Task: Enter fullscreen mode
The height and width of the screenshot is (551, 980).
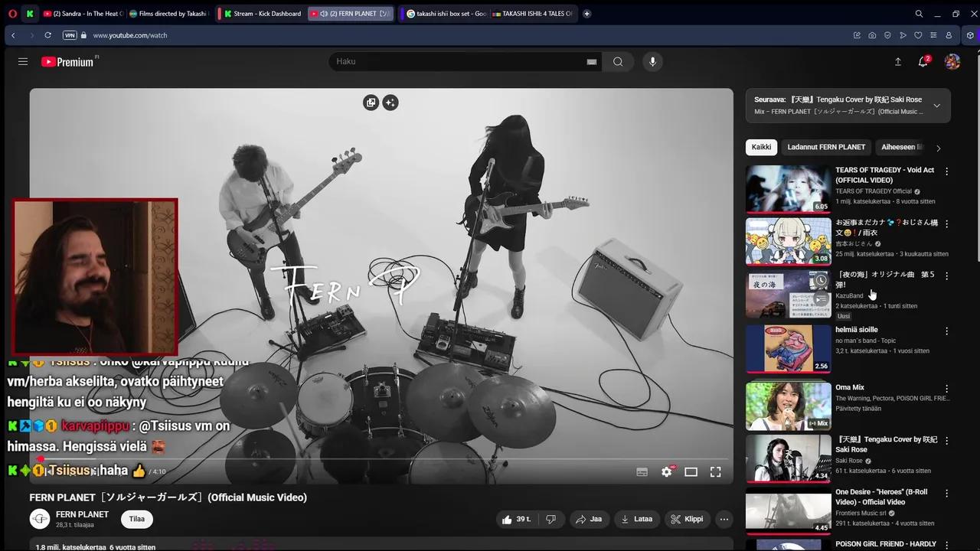Action: (x=715, y=472)
